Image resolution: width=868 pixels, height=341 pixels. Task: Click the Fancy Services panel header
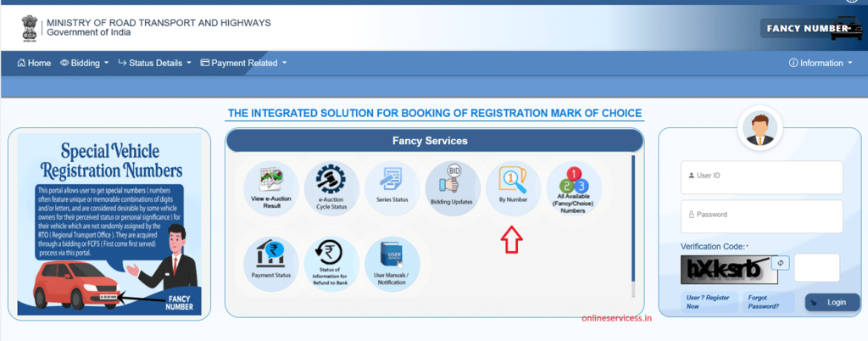[x=435, y=141]
